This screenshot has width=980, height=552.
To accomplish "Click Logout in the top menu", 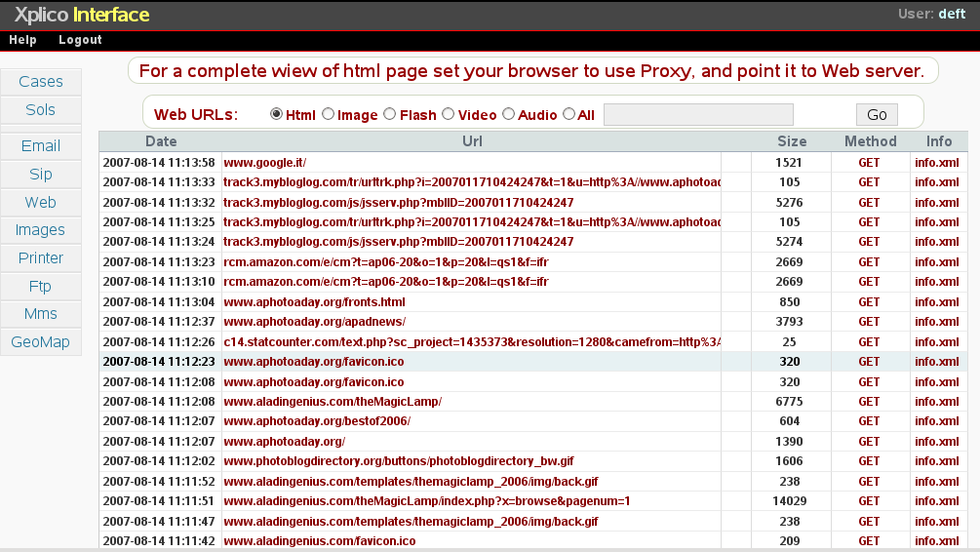I will (80, 40).
